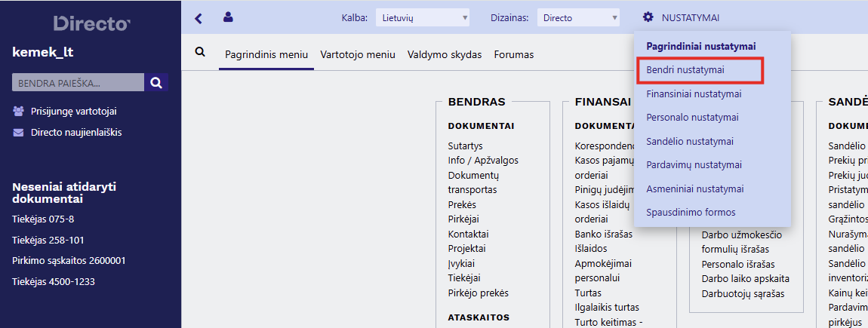This screenshot has height=328, width=868.
Task: Open Ilgalaikis turtas link
Action: click(608, 308)
